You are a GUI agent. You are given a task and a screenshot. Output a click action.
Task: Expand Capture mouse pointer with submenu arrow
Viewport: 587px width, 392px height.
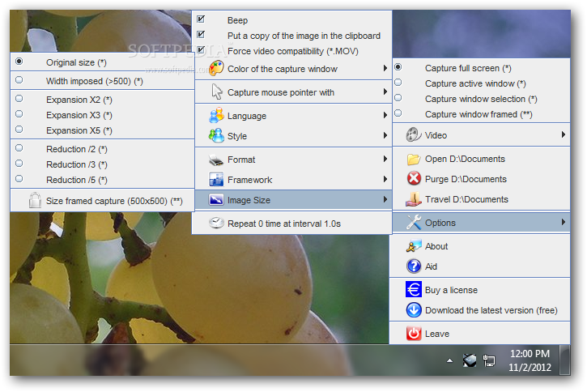[x=385, y=92]
